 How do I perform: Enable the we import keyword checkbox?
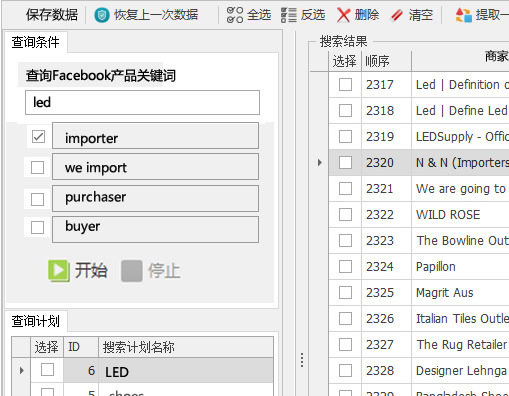[37, 168]
